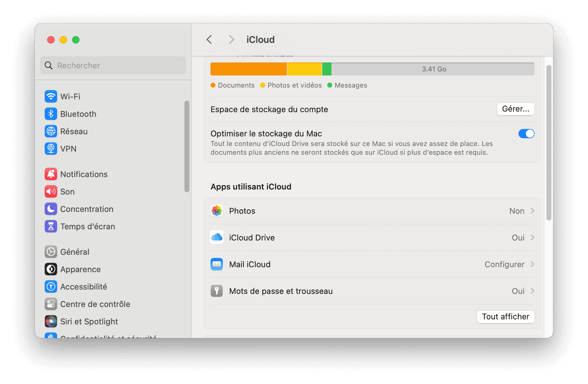The width and height of the screenshot is (588, 384).
Task: Select Réseau label in sidebar
Action: tap(74, 131)
